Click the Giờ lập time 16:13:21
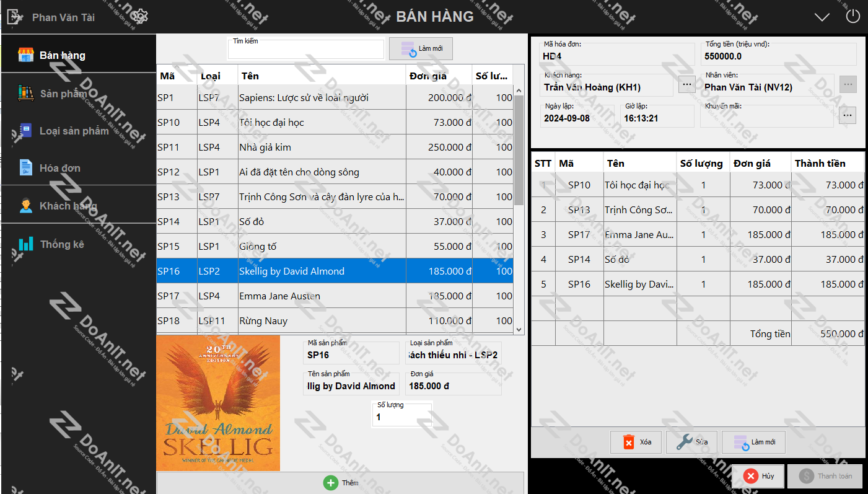868x494 pixels. [x=641, y=118]
